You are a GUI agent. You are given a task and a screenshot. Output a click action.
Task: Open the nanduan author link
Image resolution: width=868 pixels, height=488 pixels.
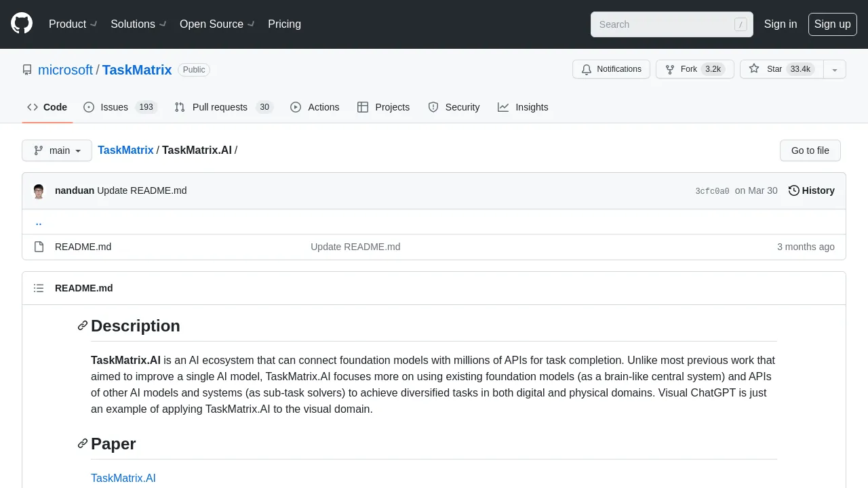pos(75,190)
